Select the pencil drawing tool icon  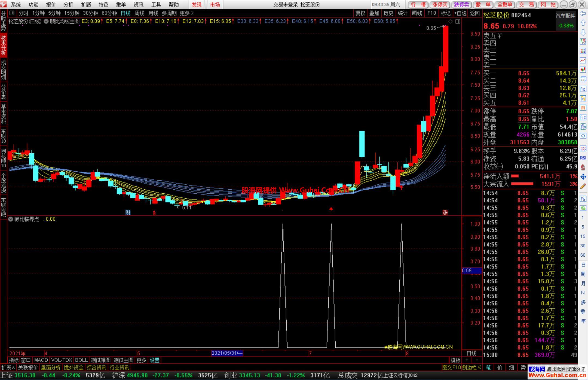583,186
